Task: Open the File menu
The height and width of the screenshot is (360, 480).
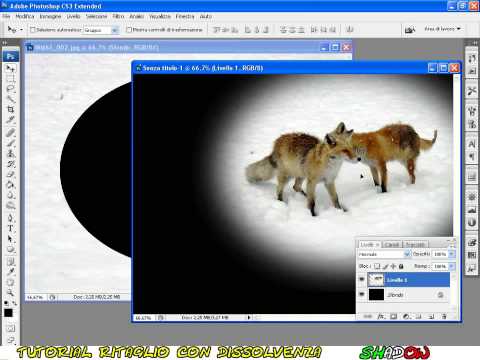Action: [x=6, y=16]
